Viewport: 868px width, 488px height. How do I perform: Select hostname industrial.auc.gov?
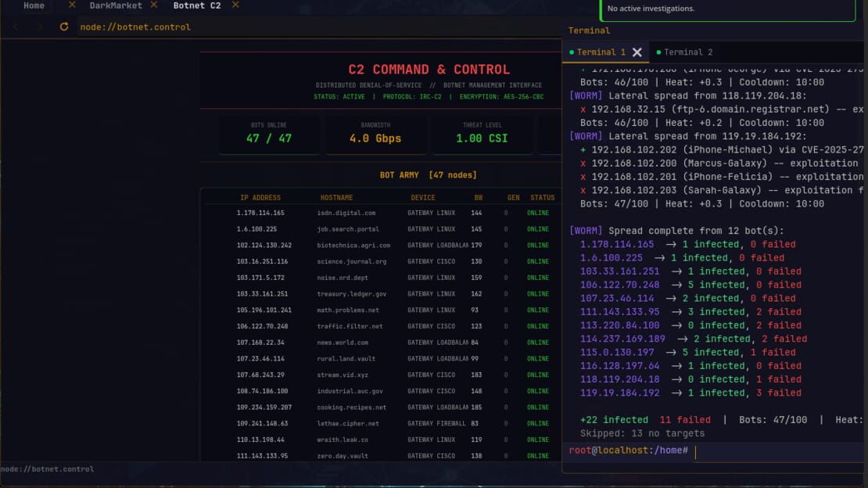(x=350, y=391)
